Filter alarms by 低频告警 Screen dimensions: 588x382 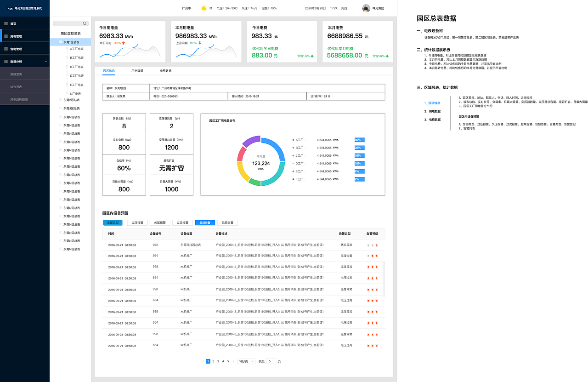227,222
